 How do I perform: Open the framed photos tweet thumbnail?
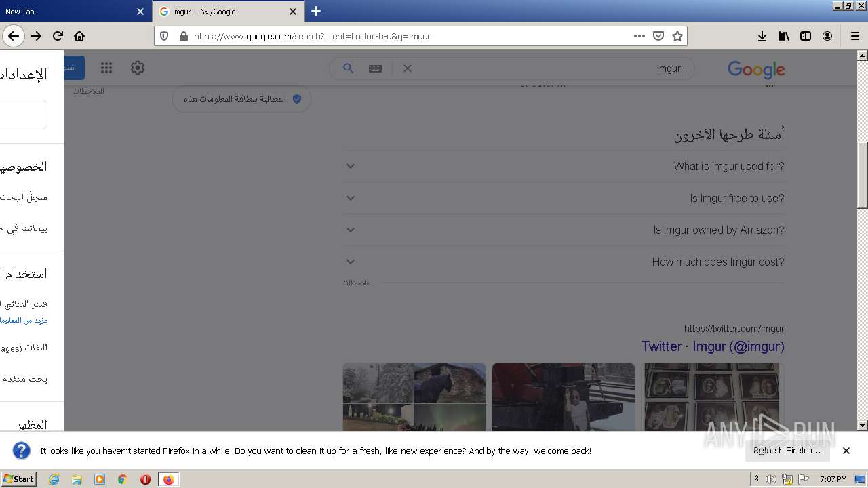coord(713,397)
